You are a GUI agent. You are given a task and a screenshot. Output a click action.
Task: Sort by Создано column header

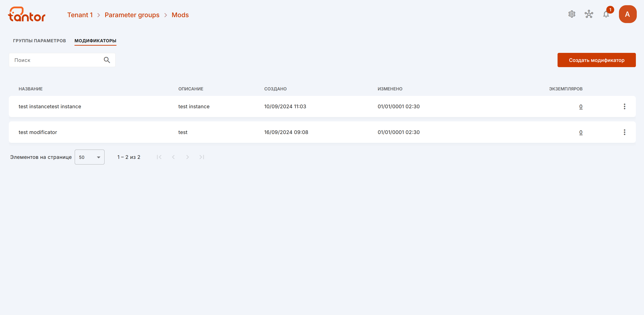[x=275, y=89]
